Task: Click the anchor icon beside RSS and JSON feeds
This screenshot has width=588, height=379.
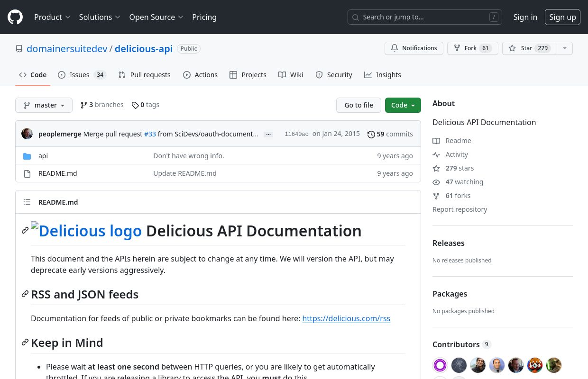Action: (25, 294)
